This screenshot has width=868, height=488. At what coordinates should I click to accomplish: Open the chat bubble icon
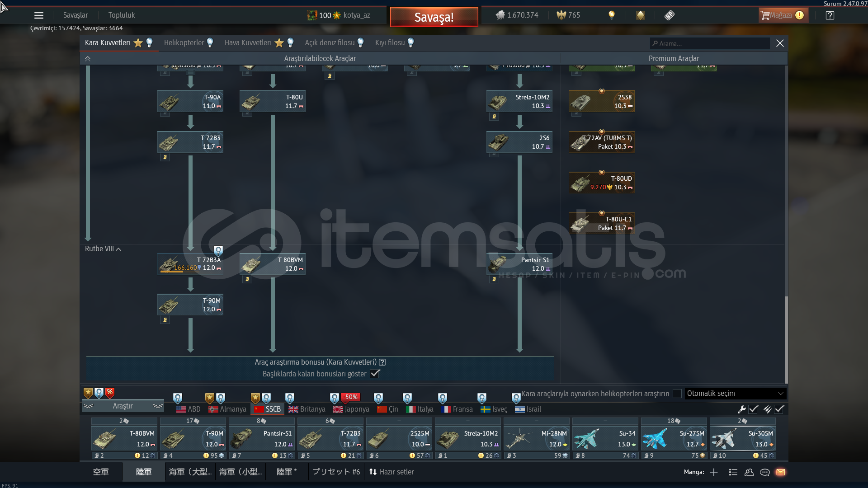click(765, 472)
